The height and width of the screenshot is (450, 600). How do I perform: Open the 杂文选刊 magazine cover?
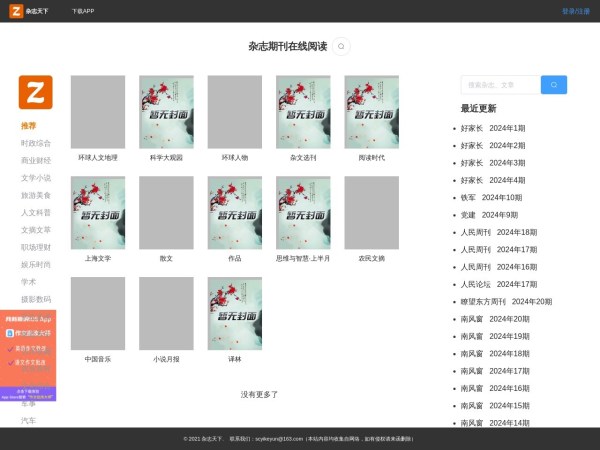[x=303, y=112]
